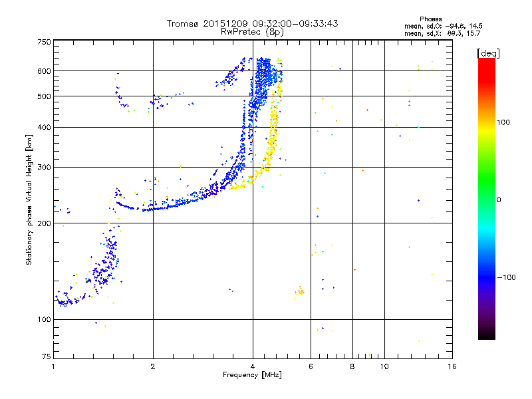Click the colorbar tick label "100"

coord(503,122)
